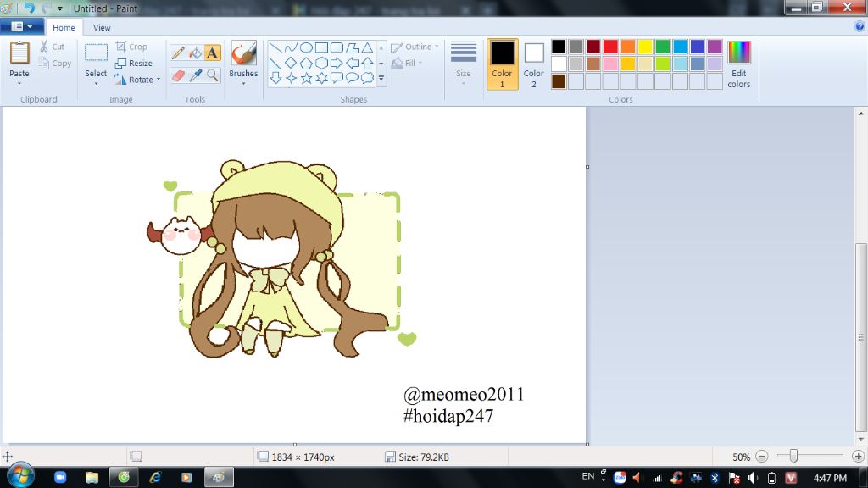Choose the Oval shape
The width and height of the screenshot is (868, 488).
point(306,48)
